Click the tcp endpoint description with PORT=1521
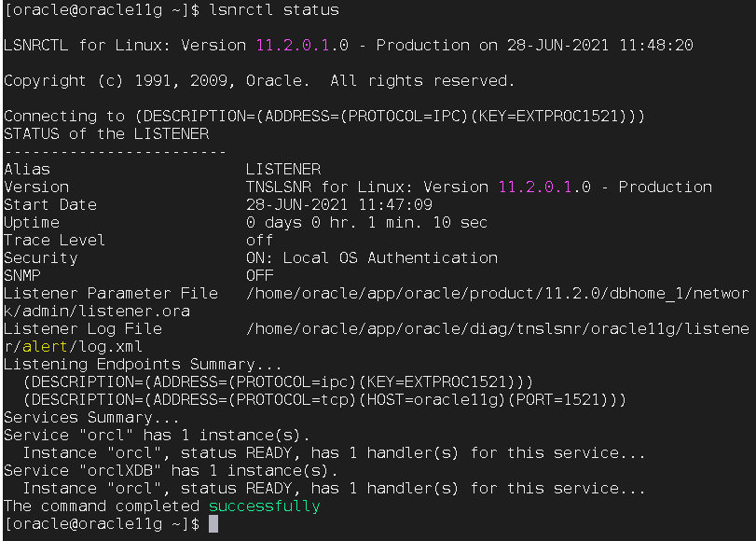Image resolution: width=756 pixels, height=541 pixels. pos(324,399)
